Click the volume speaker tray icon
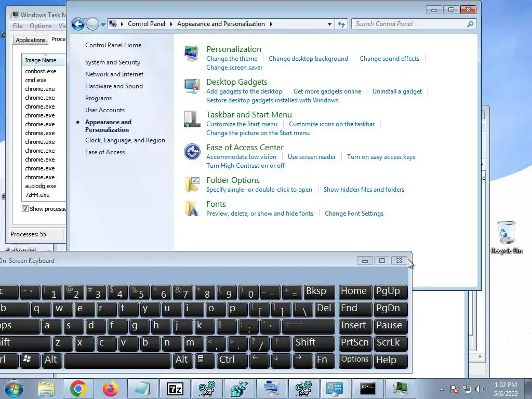The width and height of the screenshot is (532, 399). [x=480, y=389]
